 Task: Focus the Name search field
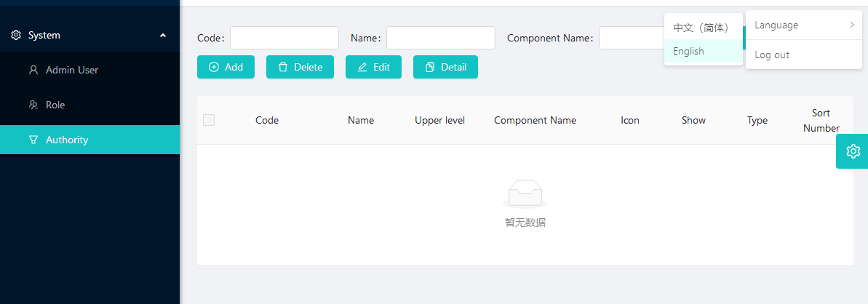pos(441,38)
